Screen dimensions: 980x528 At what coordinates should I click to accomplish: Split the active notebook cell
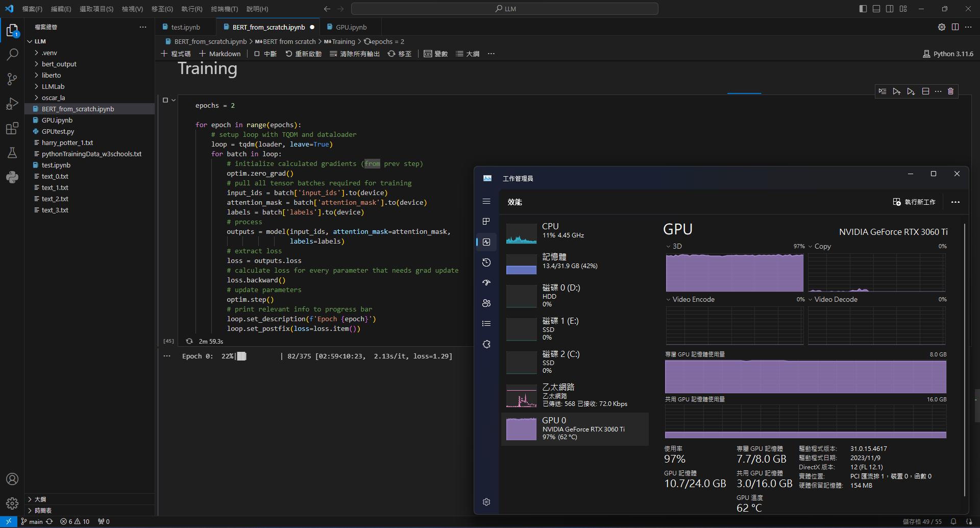click(x=926, y=91)
